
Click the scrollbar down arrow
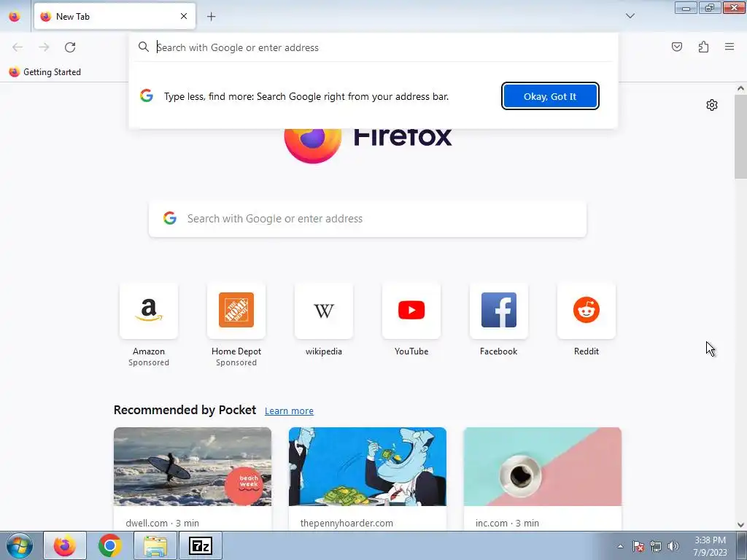(740, 525)
